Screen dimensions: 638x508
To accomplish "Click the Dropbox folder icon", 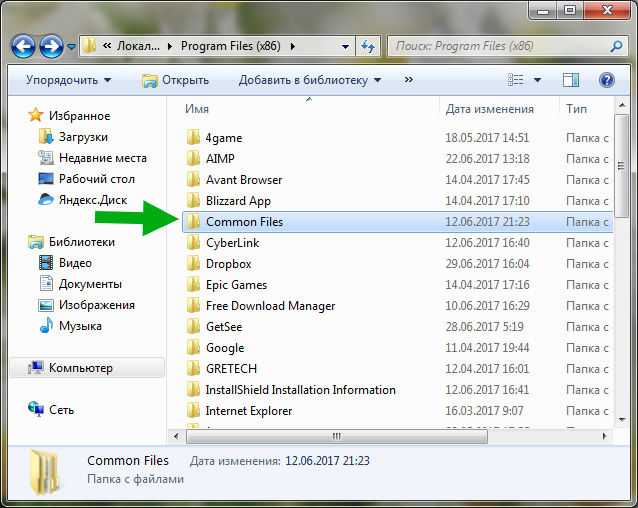I will click(193, 264).
